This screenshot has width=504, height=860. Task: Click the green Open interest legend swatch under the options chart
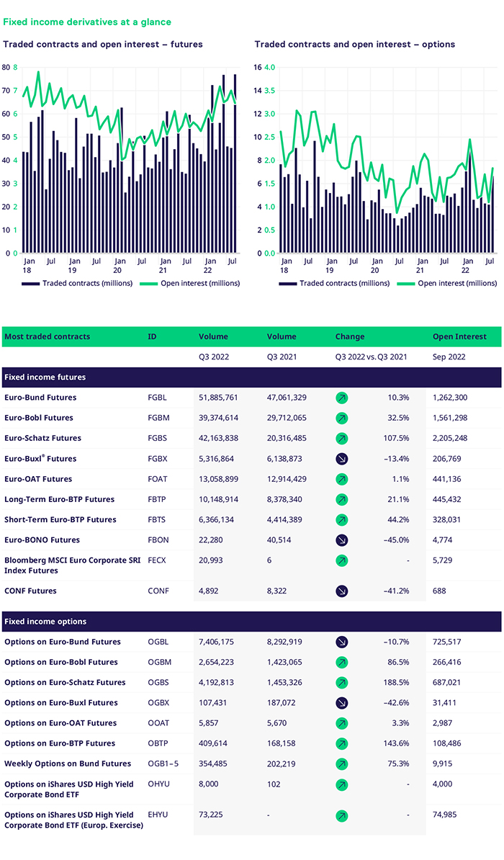[x=406, y=283]
